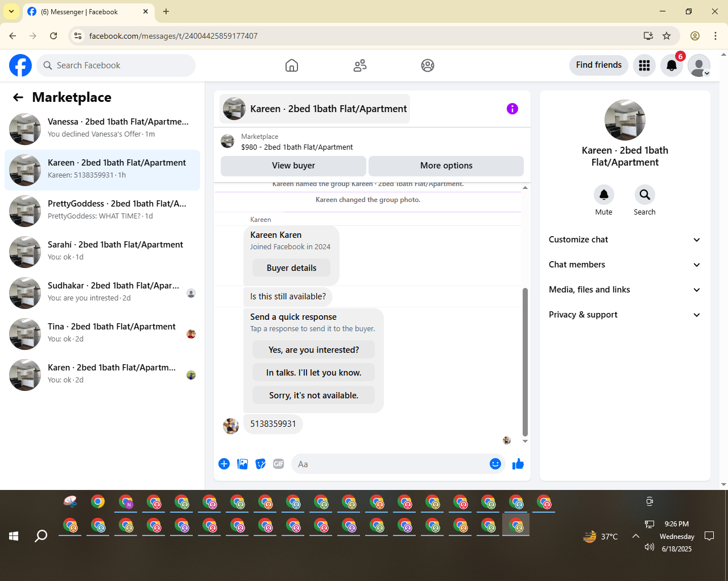Screen dimensions: 728x581
Task: Expand the Chat members section
Action: point(625,265)
